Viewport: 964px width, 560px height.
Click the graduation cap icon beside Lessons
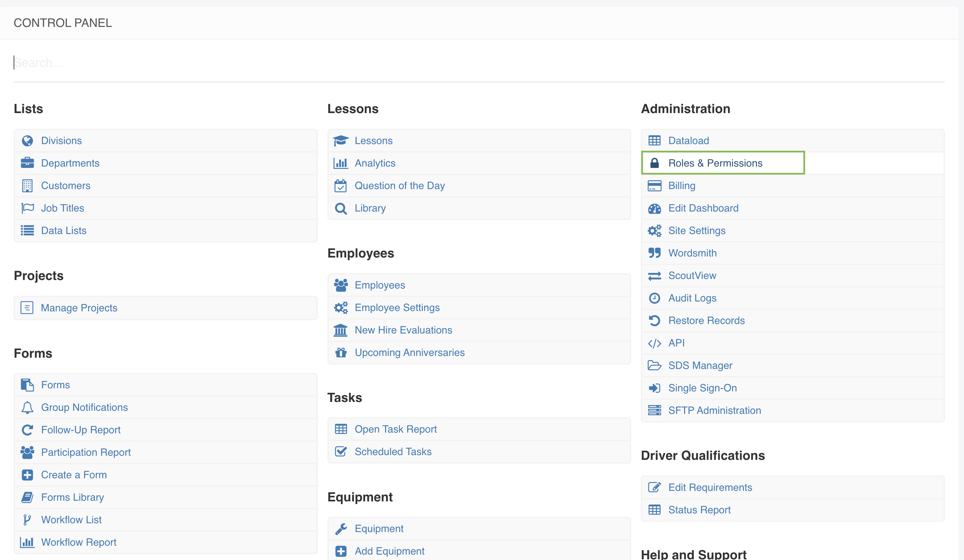point(341,141)
